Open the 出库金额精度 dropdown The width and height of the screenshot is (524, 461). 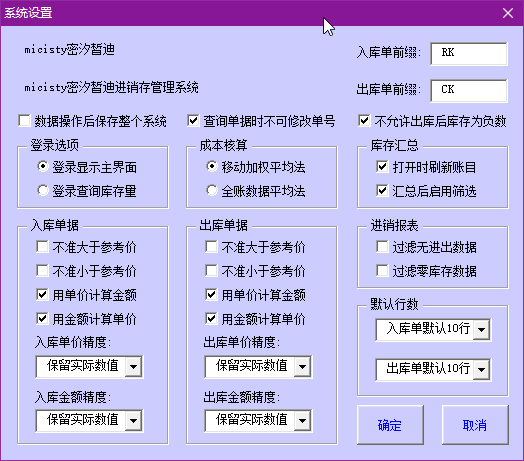click(302, 421)
